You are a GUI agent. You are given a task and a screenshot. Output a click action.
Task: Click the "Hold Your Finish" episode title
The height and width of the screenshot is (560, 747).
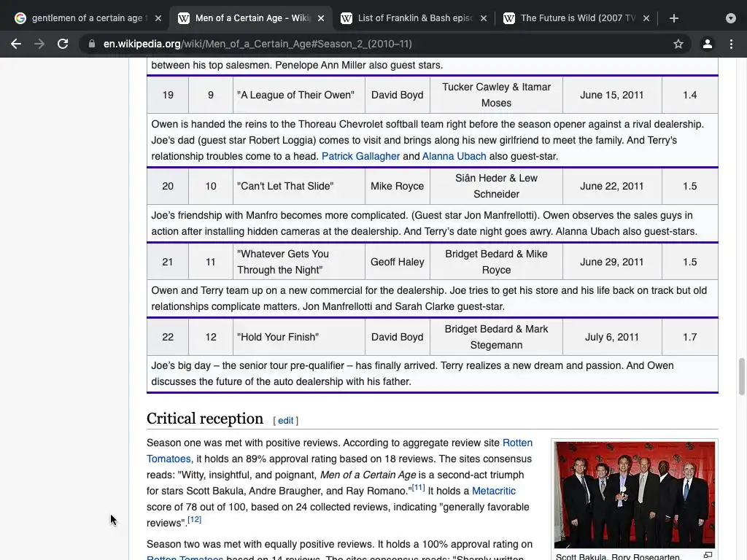point(278,337)
